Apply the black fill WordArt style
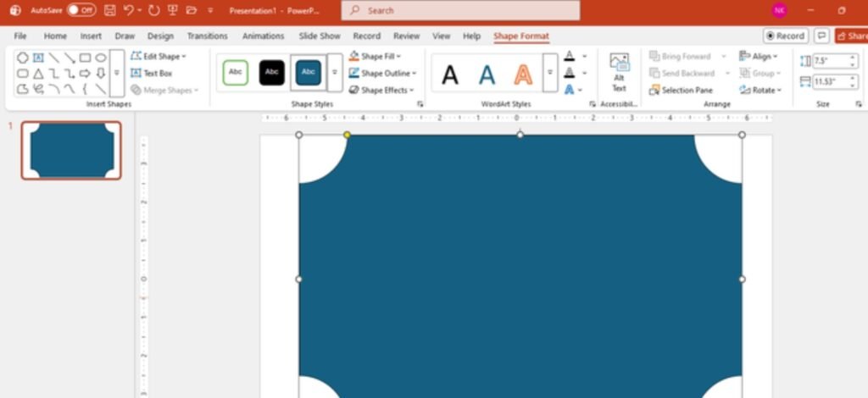The width and height of the screenshot is (868, 398). point(450,74)
